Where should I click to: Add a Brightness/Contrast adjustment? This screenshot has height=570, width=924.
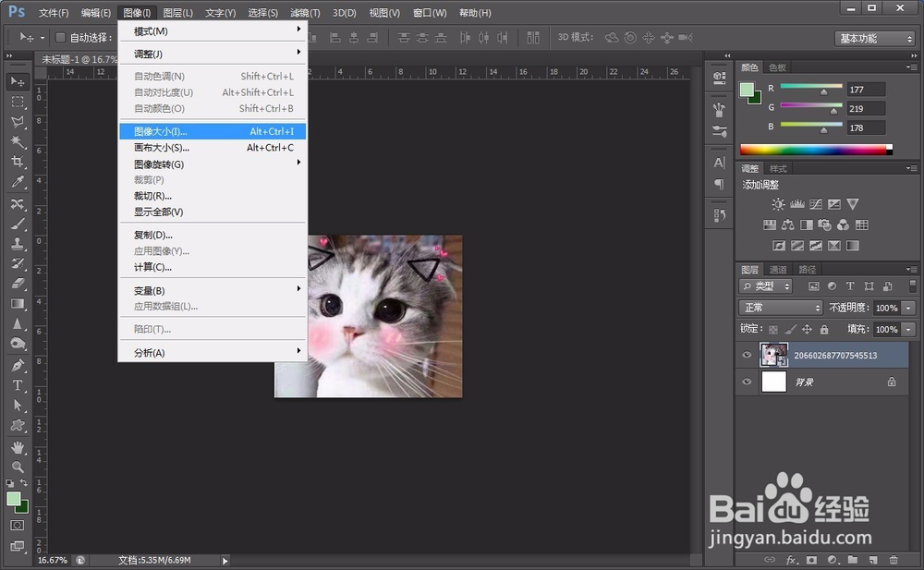778,204
